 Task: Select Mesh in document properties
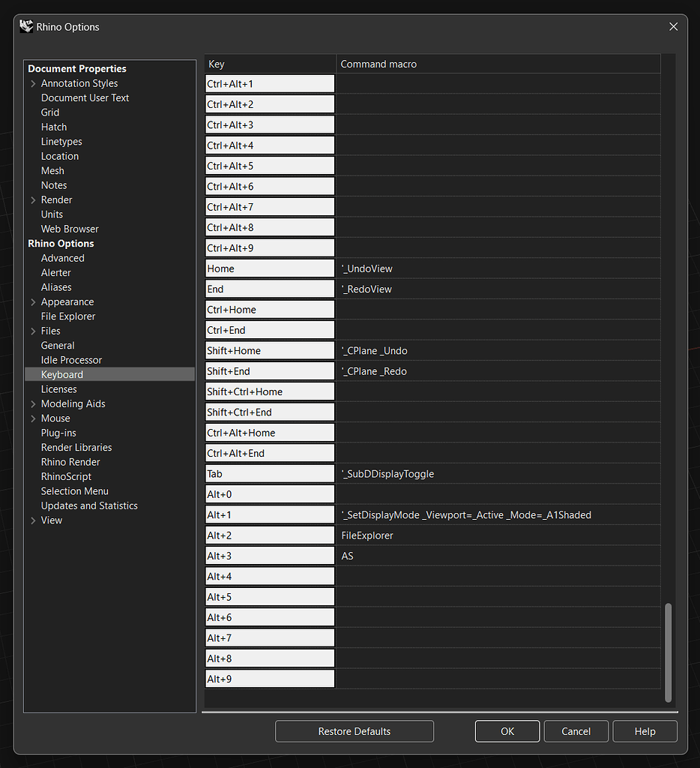[x=52, y=171]
